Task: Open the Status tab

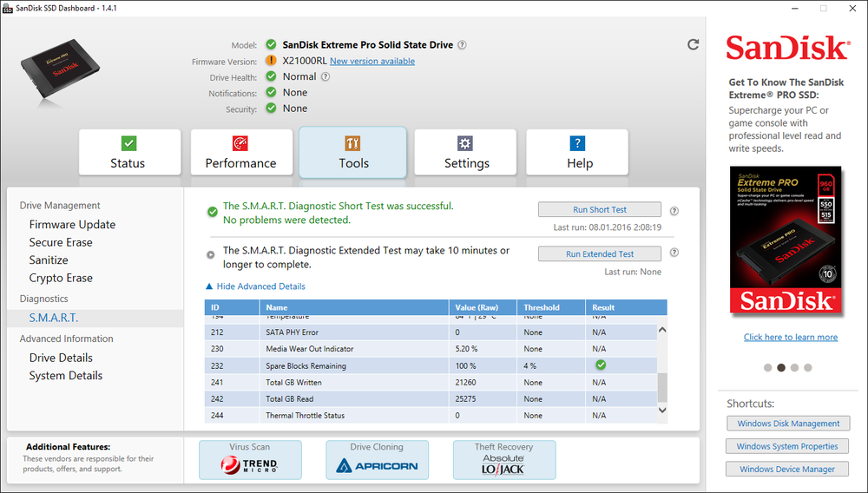Action: coord(129,152)
